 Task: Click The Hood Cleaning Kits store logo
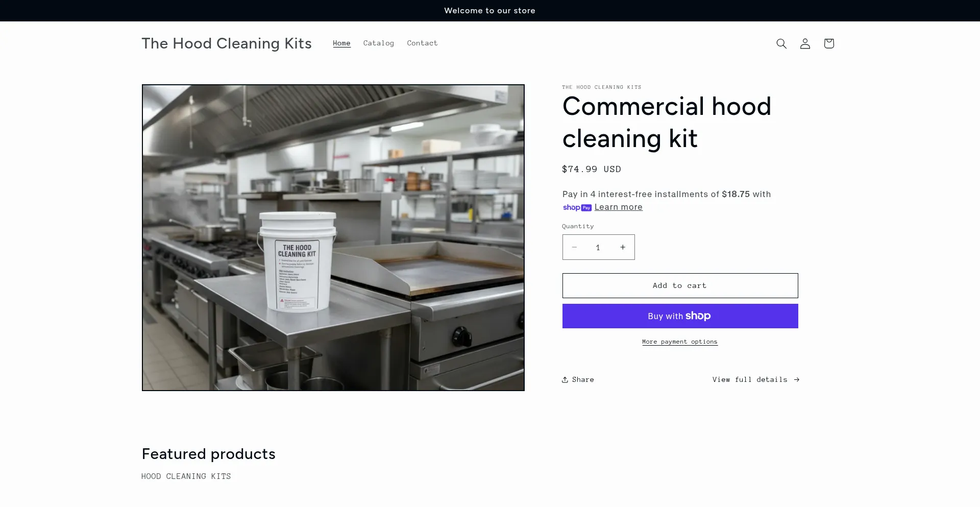(x=227, y=43)
